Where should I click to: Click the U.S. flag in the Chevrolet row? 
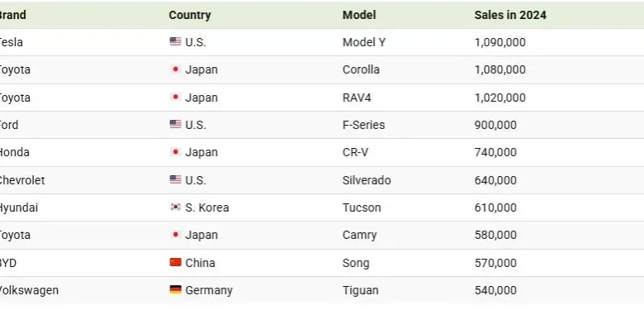[175, 179]
